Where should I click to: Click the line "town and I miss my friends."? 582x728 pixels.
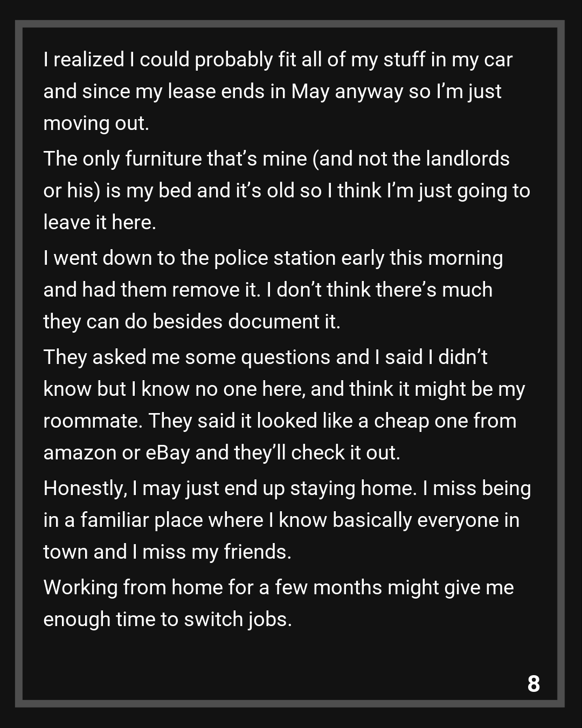pyautogui.click(x=167, y=552)
